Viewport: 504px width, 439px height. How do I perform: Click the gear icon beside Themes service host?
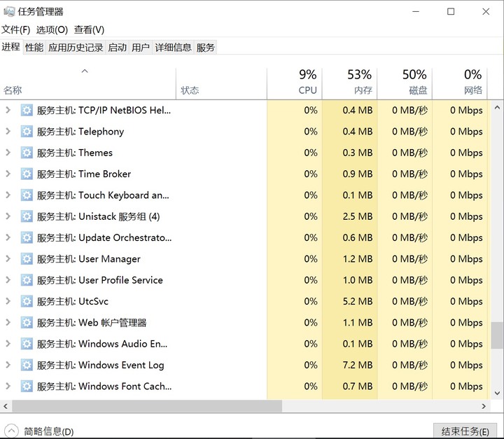tap(27, 153)
